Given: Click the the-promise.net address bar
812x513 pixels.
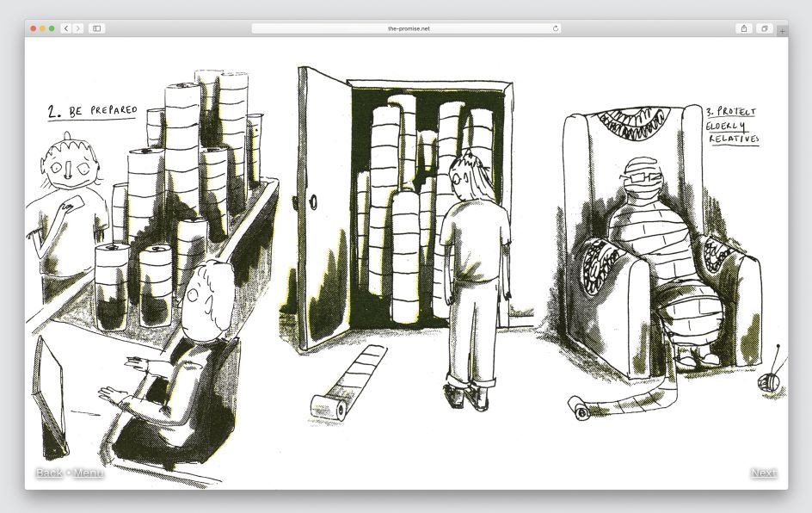Looking at the screenshot, I should click(407, 28).
